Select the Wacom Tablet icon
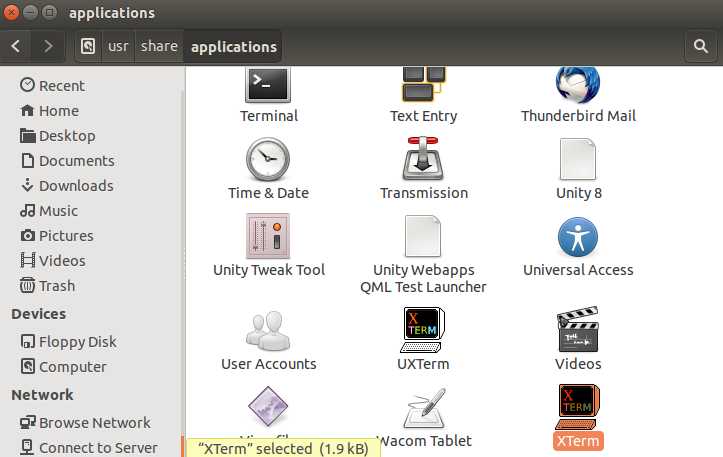Viewport: 723px width, 457px height. [425, 408]
